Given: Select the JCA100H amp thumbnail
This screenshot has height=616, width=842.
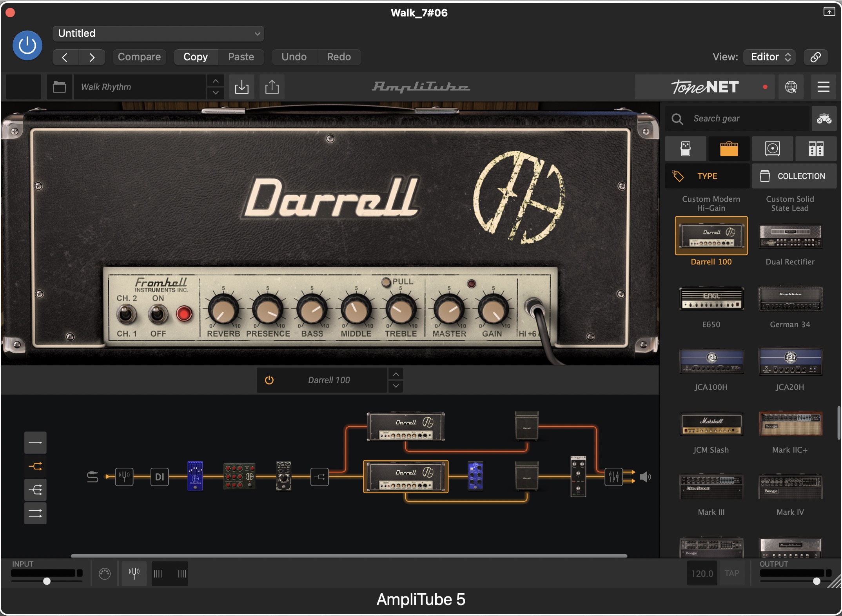Looking at the screenshot, I should point(711,361).
